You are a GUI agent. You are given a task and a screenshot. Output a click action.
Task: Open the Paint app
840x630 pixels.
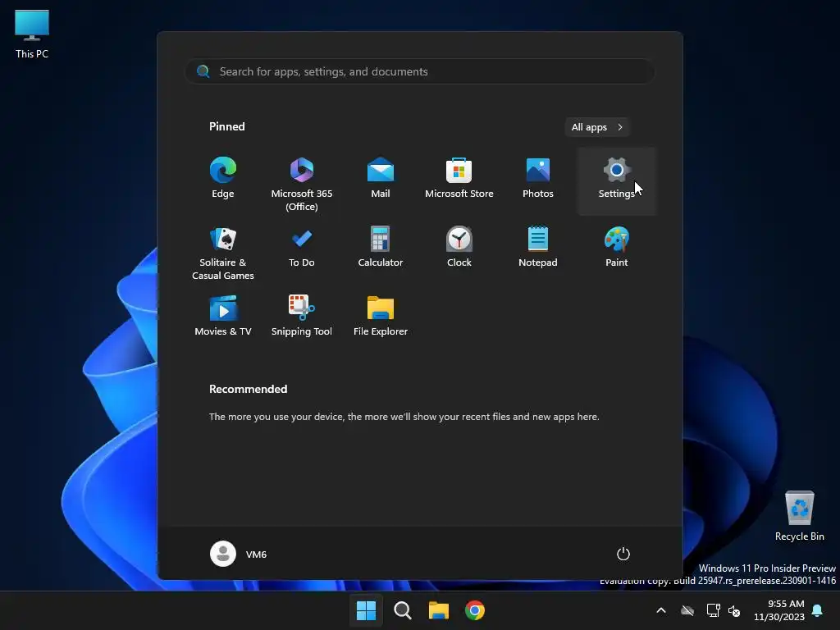pos(617,248)
